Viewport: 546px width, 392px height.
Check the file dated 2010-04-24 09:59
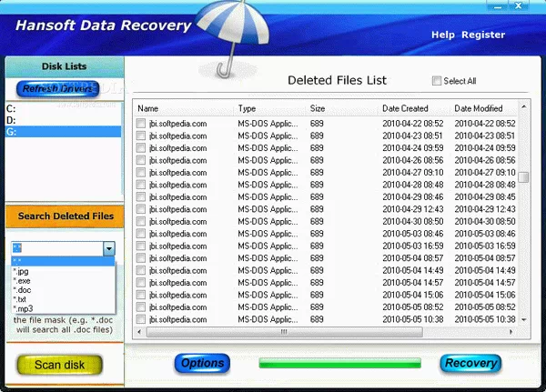141,148
